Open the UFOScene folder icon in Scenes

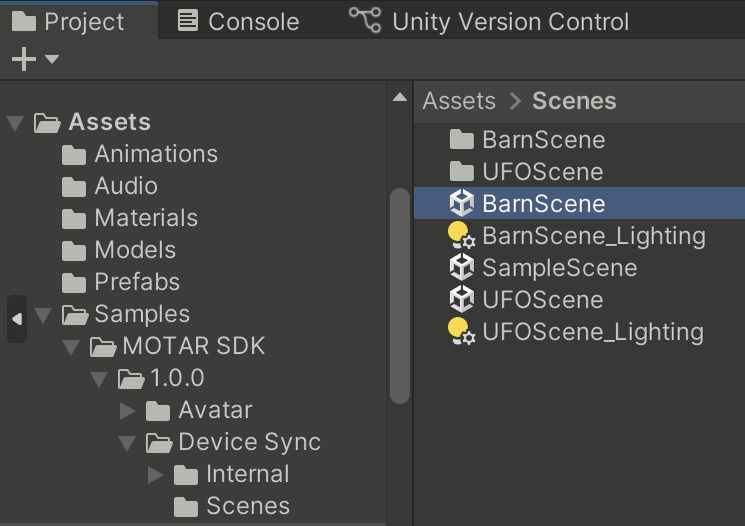[461, 172]
